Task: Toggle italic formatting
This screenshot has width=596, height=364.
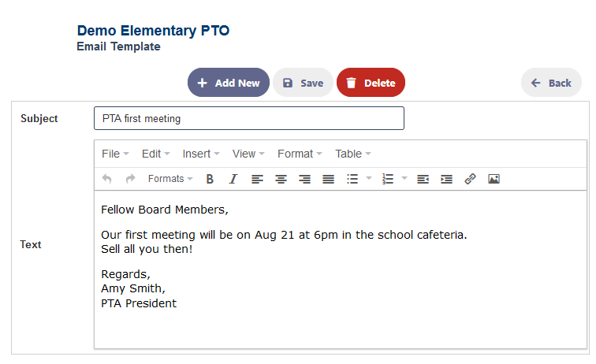Action: 233,179
